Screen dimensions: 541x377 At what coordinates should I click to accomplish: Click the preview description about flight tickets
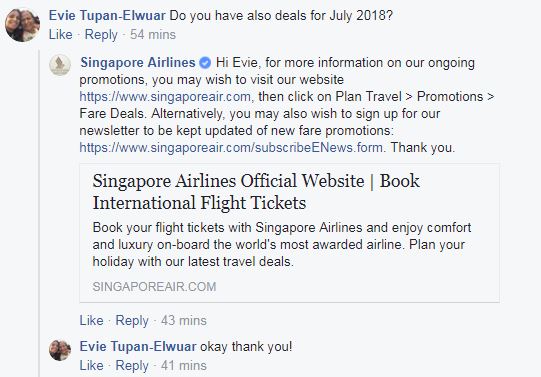point(282,245)
